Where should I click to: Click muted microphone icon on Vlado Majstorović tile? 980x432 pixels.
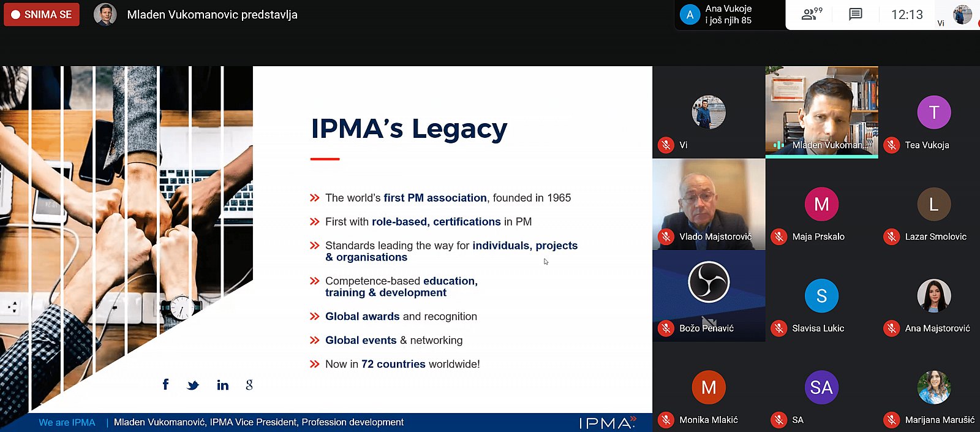[x=666, y=237]
